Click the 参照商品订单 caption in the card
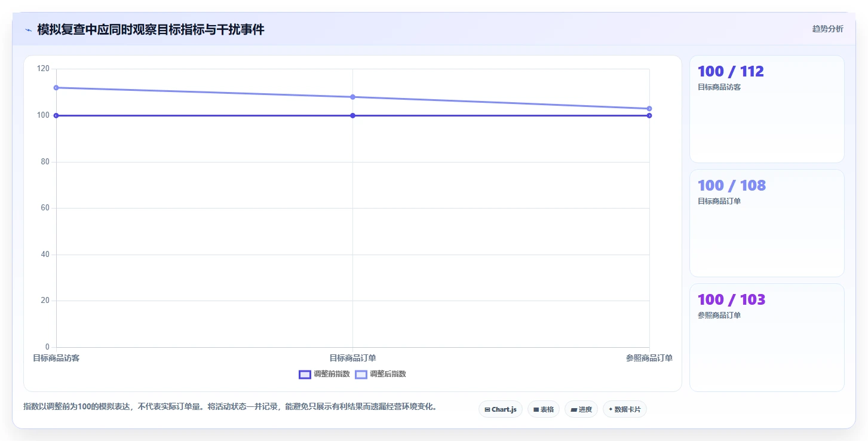 coord(719,316)
